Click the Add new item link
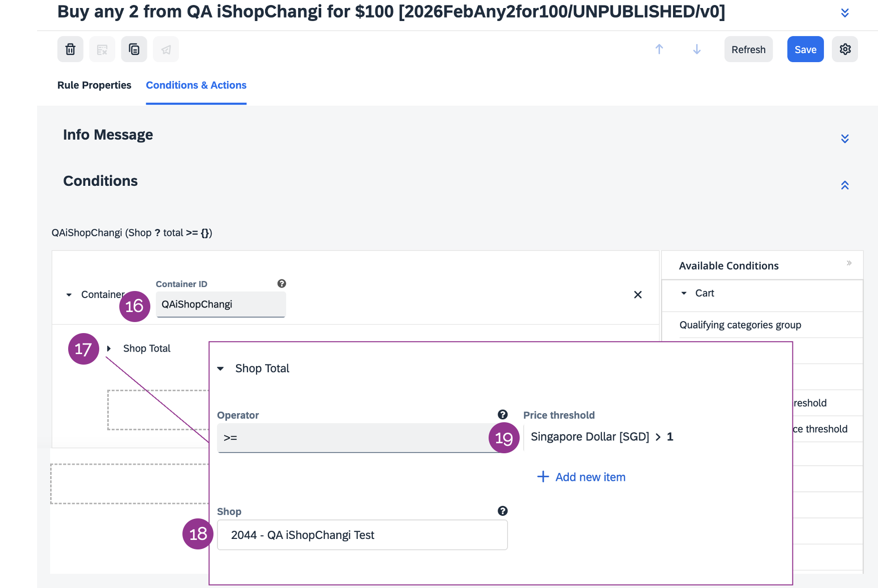Screen dimensions: 878x588 (581, 477)
